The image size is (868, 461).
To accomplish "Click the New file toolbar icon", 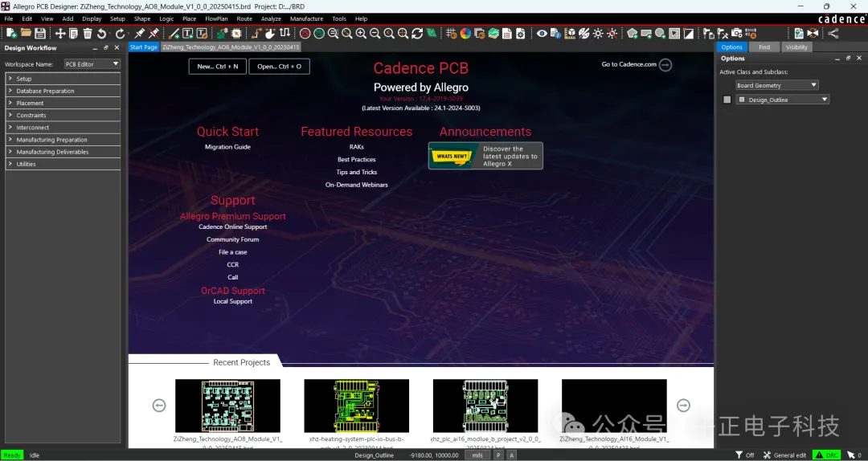I will coord(11,33).
